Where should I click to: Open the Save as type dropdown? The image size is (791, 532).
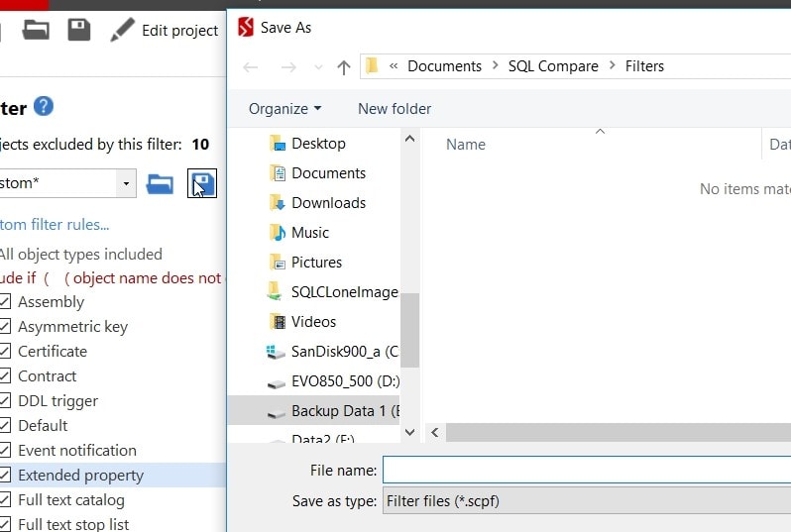coord(587,500)
